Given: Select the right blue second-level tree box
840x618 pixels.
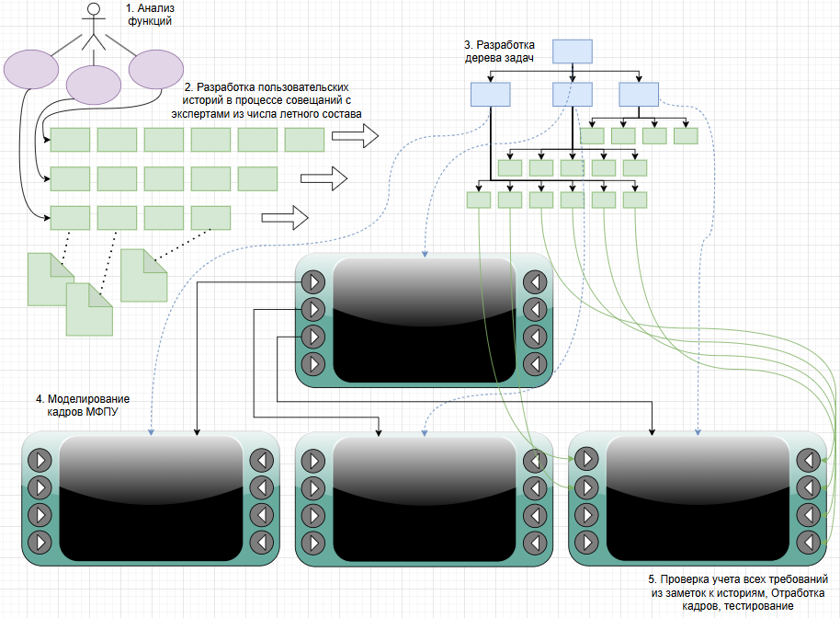Looking at the screenshot, I should [639, 95].
